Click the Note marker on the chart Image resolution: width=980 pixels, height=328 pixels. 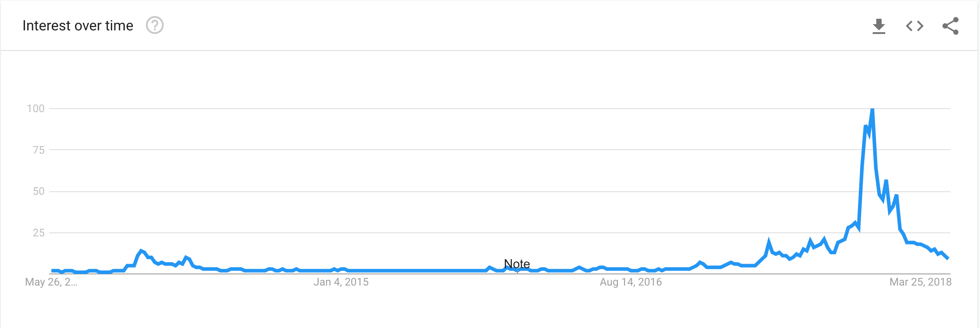(517, 264)
